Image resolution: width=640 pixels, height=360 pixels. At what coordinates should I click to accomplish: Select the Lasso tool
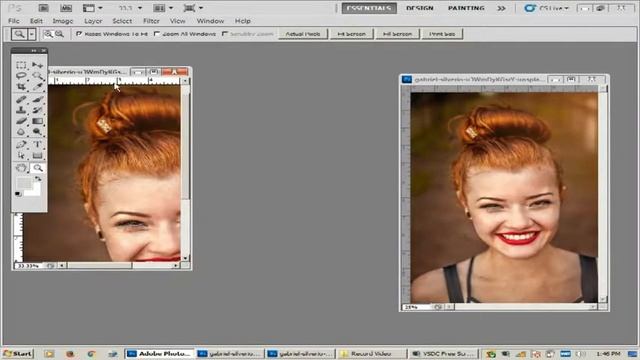(21, 76)
